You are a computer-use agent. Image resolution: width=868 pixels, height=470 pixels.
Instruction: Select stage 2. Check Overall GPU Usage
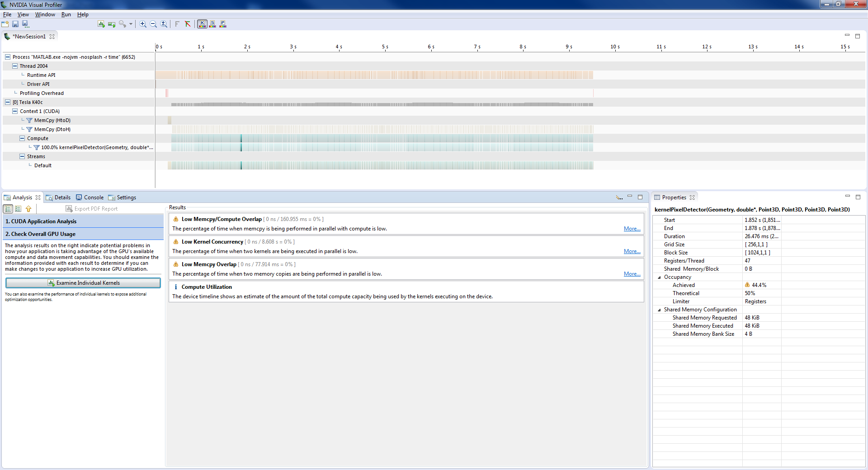tap(83, 234)
